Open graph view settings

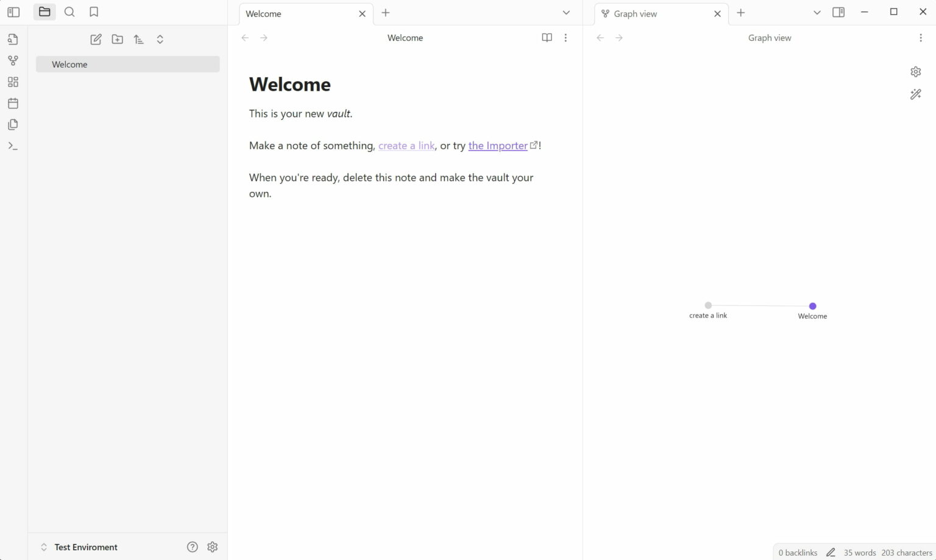point(915,71)
